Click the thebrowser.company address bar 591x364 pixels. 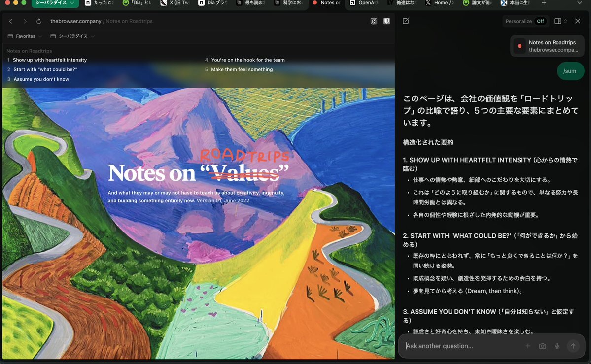point(102,21)
